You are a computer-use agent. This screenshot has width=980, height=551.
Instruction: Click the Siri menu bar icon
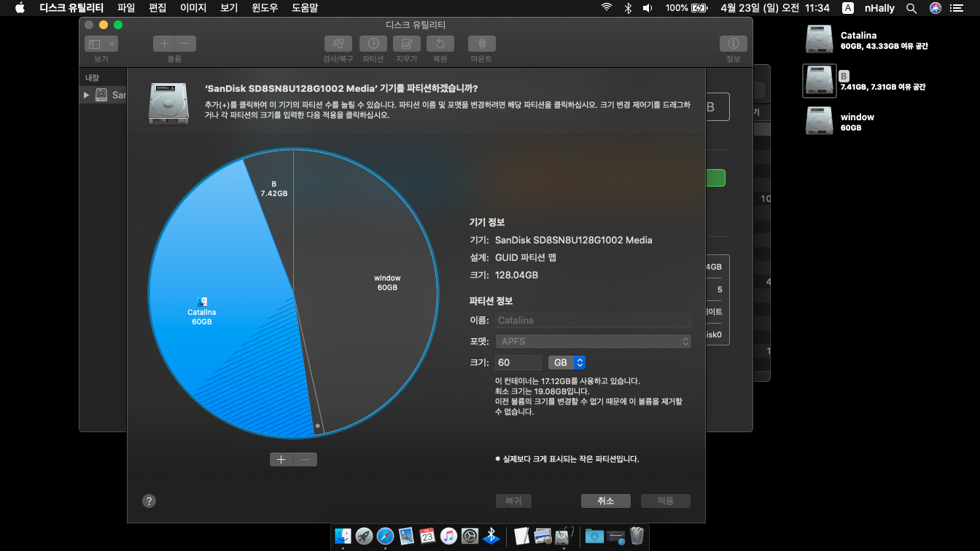click(936, 8)
